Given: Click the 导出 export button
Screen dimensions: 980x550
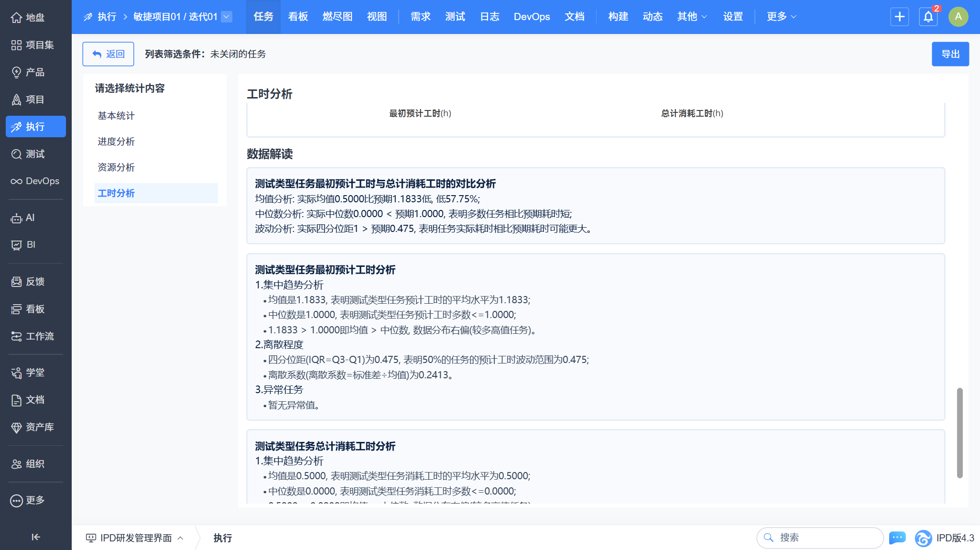Looking at the screenshot, I should 950,54.
